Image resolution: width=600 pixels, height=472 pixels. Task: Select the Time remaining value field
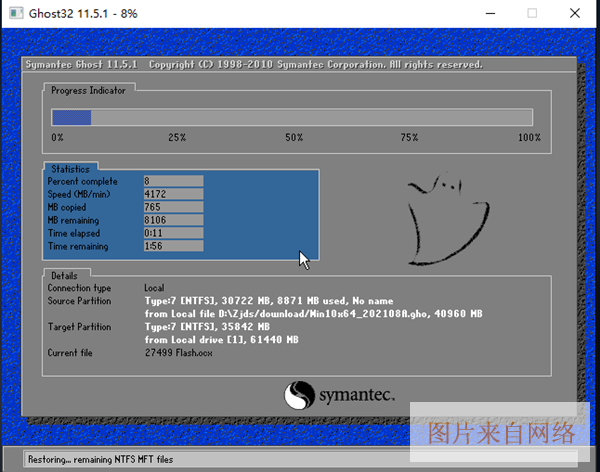click(173, 246)
